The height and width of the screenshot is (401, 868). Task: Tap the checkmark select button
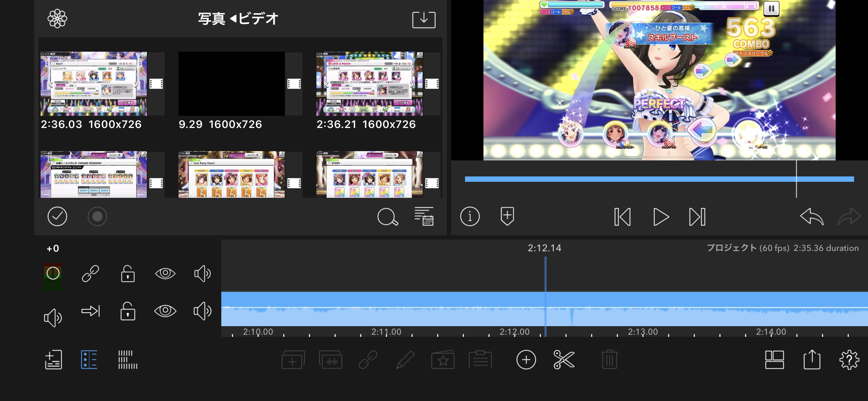(57, 216)
